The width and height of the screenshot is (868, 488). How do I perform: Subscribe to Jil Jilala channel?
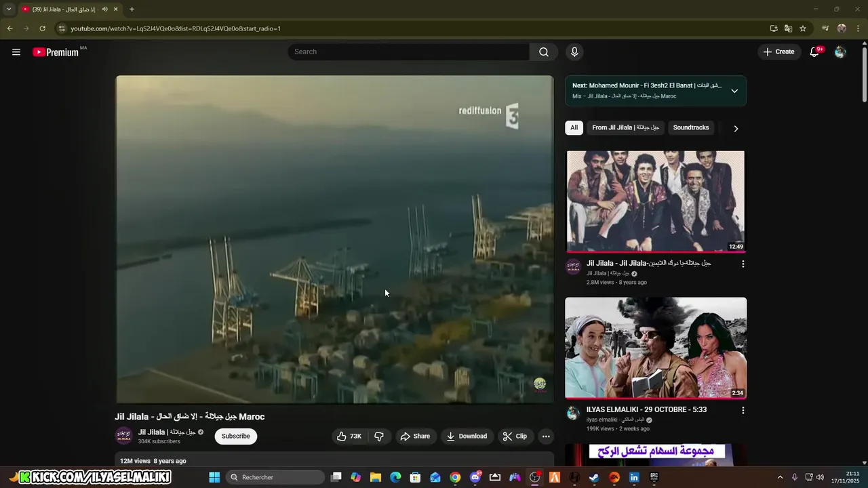[235, 436]
